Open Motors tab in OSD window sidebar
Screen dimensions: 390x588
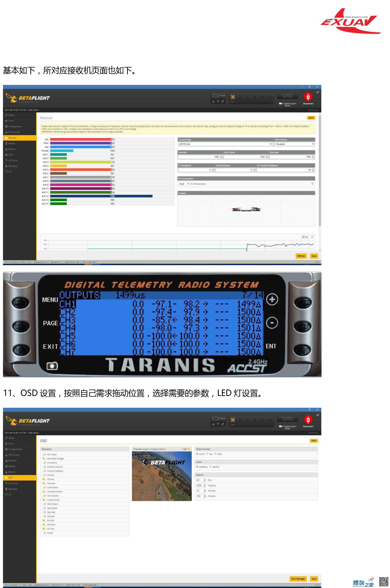point(20,472)
